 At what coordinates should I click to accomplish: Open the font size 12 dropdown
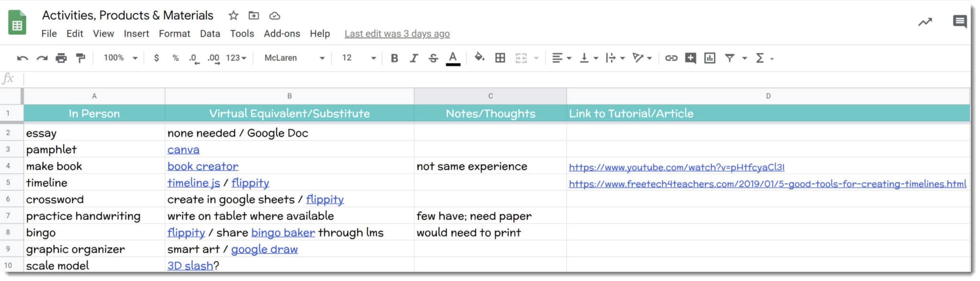point(359,58)
